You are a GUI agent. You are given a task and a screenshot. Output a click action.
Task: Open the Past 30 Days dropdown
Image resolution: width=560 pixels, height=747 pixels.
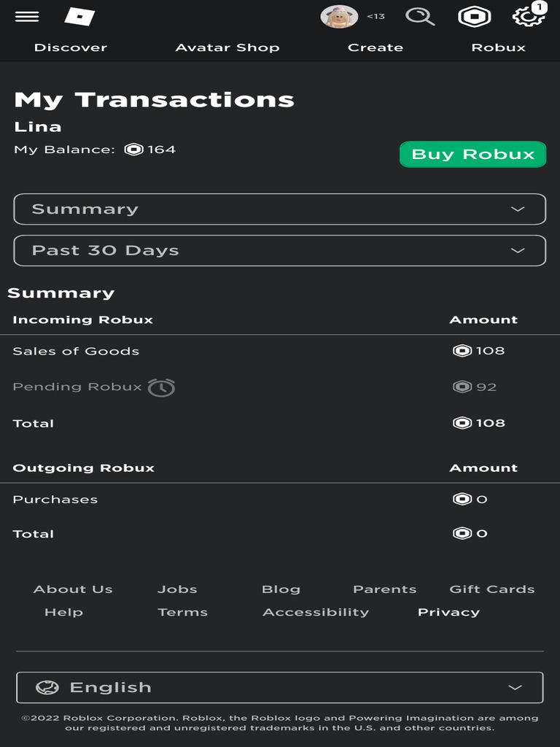pyautogui.click(x=280, y=250)
